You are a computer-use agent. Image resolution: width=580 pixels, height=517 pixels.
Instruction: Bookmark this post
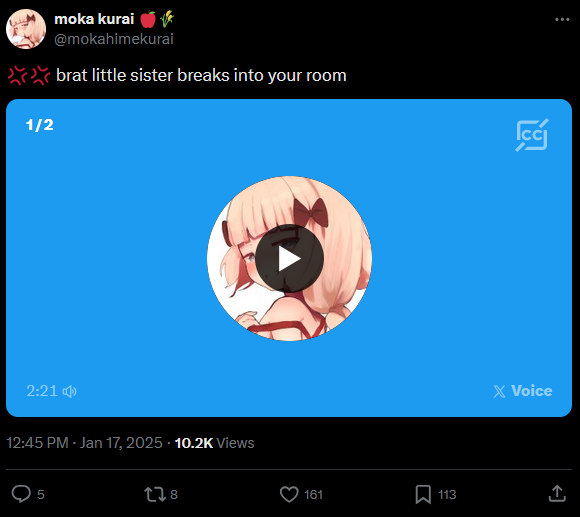[x=423, y=494]
